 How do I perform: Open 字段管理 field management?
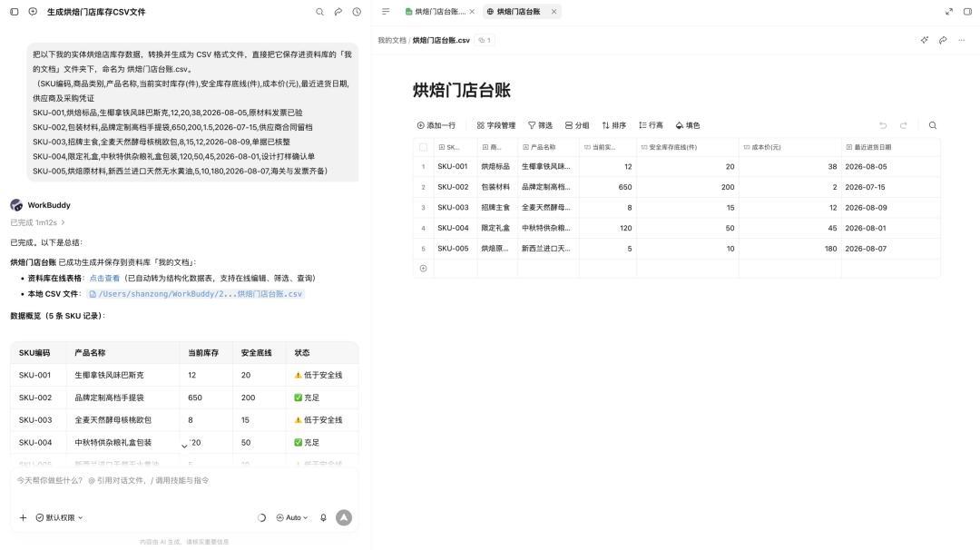[496, 125]
